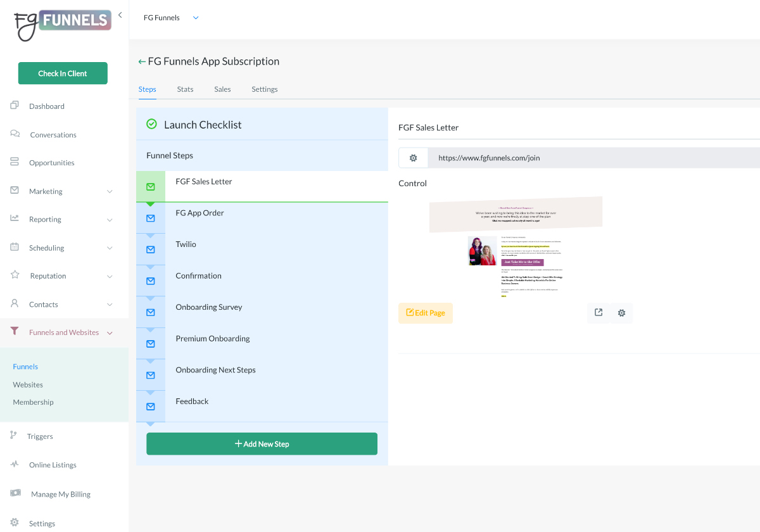The image size is (760, 532).
Task: Click the Triggers branch icon
Action: [13, 436]
